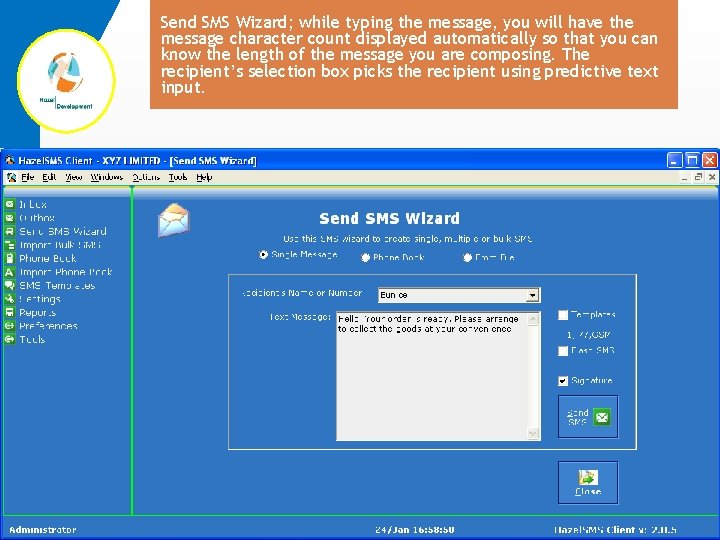Screen dimensions: 720x540
Task: Uncheck the Signature checkbox
Action: 563,381
